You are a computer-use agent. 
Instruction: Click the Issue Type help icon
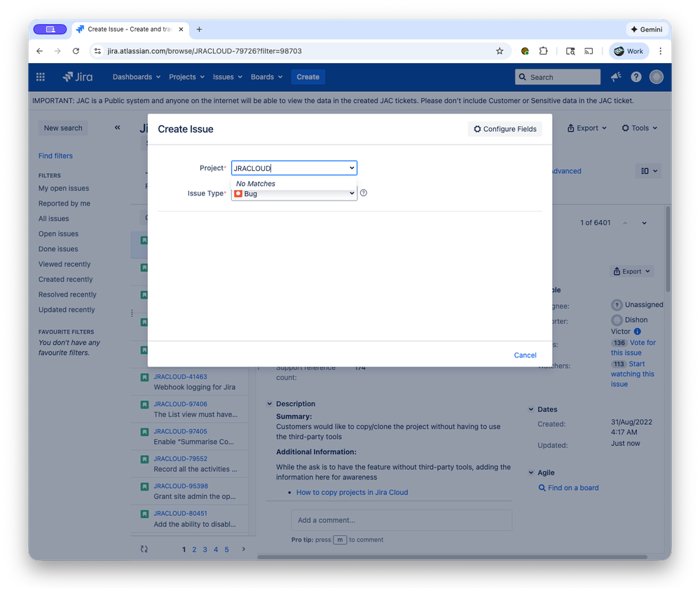[364, 193]
